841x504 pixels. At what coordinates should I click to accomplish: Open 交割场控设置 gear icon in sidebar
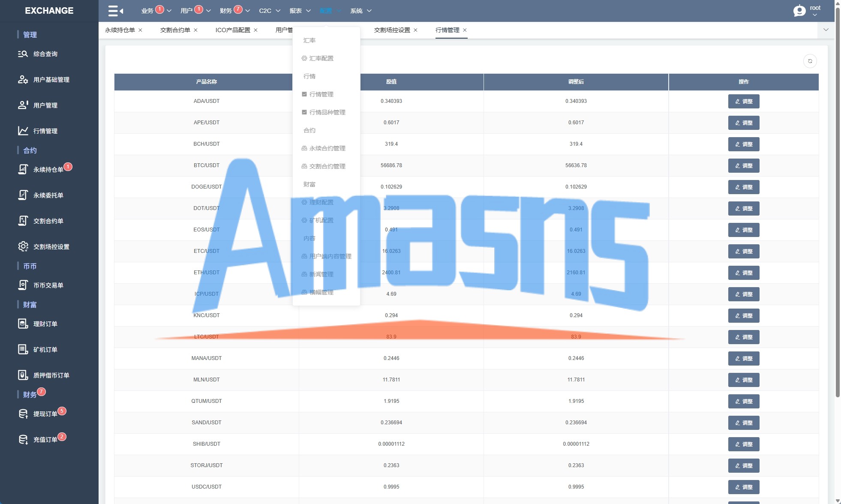coord(23,247)
